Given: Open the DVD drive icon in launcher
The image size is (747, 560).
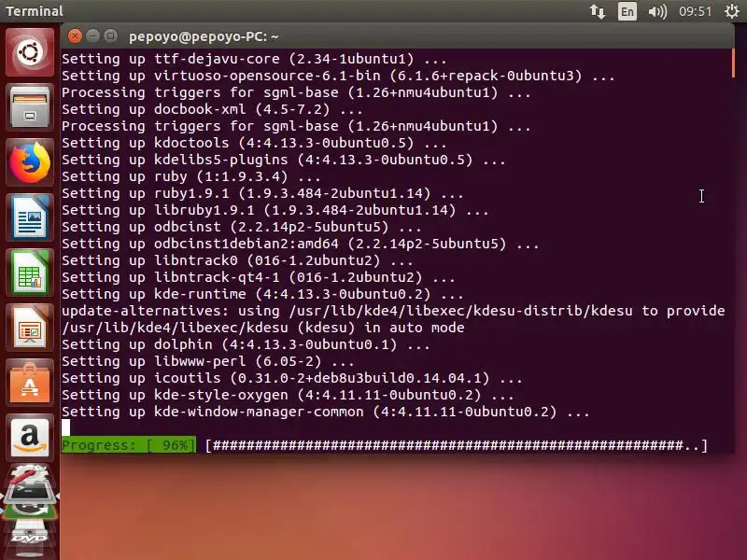Looking at the screenshot, I should tap(30, 539).
